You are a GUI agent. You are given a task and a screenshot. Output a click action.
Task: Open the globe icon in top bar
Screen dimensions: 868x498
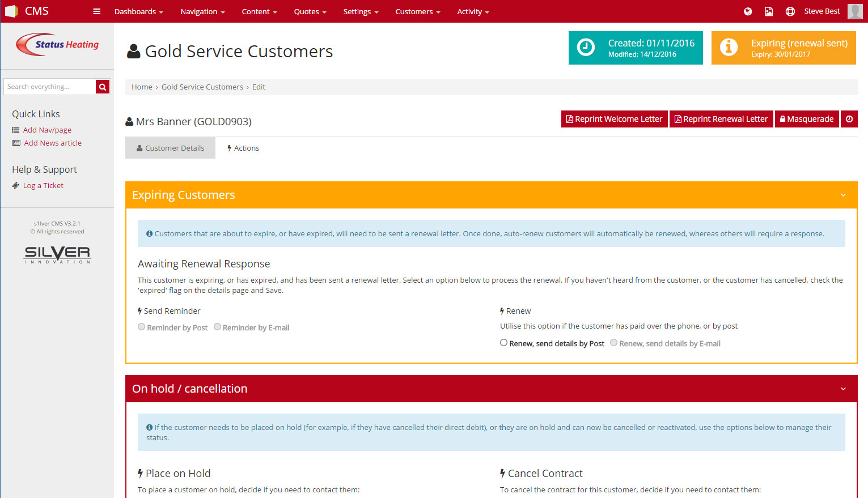pos(748,11)
